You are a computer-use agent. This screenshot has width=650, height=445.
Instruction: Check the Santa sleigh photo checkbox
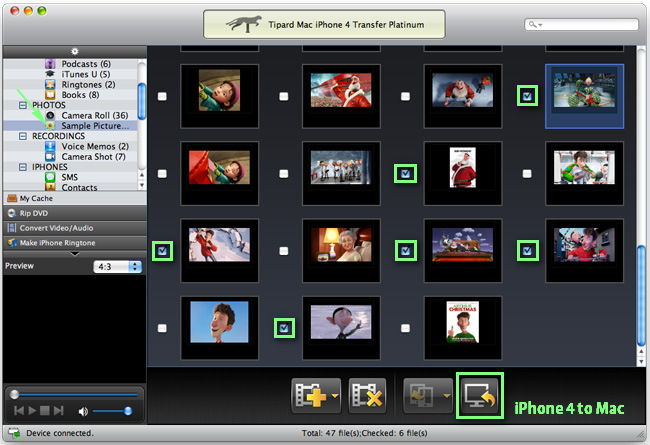(x=284, y=96)
